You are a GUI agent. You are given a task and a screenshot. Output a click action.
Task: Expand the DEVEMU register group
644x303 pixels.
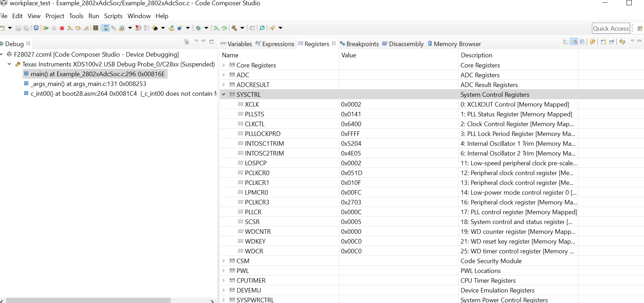point(224,290)
